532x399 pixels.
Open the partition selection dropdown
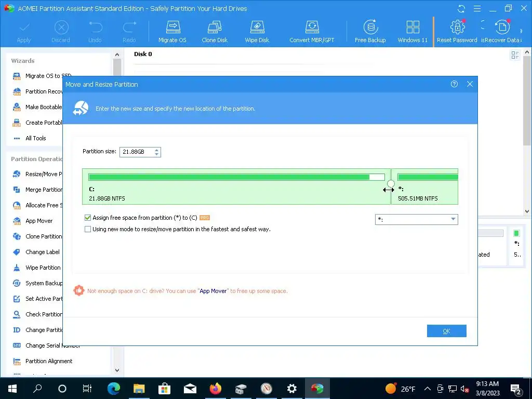pos(416,220)
